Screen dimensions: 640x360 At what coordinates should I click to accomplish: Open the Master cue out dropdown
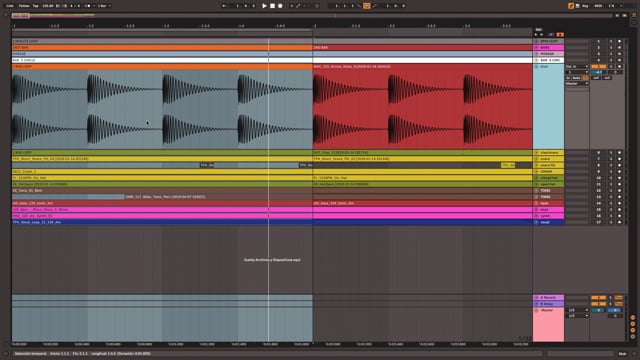click(x=577, y=310)
